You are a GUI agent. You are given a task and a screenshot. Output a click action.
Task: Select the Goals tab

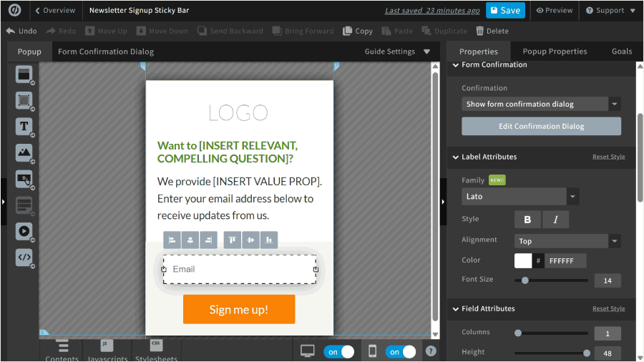coord(622,52)
